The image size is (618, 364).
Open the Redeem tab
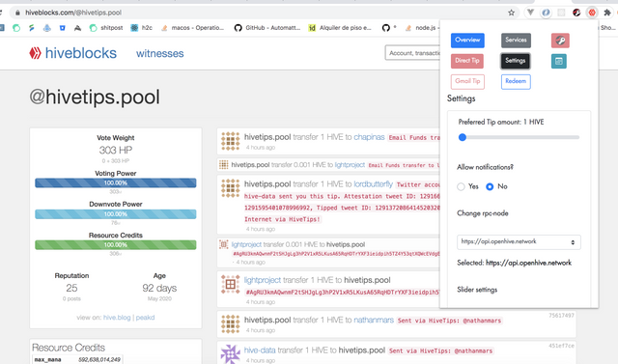(x=516, y=81)
